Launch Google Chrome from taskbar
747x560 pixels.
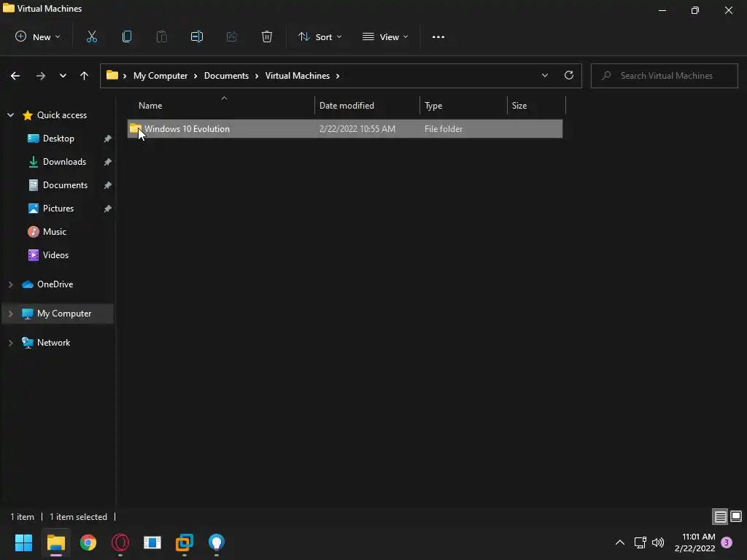point(88,542)
